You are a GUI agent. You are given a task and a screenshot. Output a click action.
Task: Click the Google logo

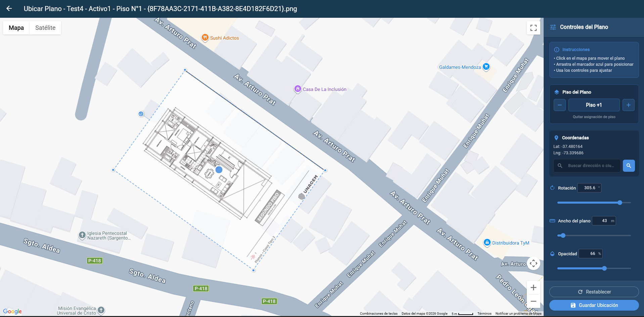click(x=12, y=311)
